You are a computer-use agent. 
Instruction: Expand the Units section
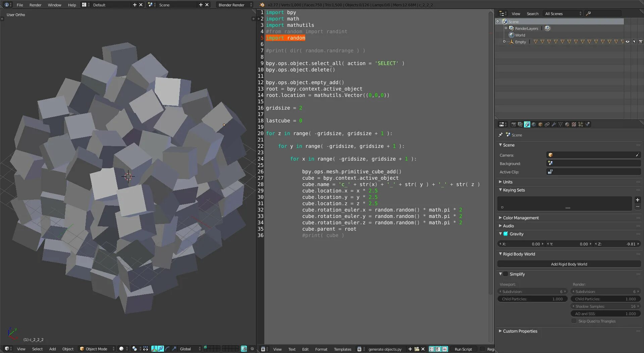tap(507, 182)
